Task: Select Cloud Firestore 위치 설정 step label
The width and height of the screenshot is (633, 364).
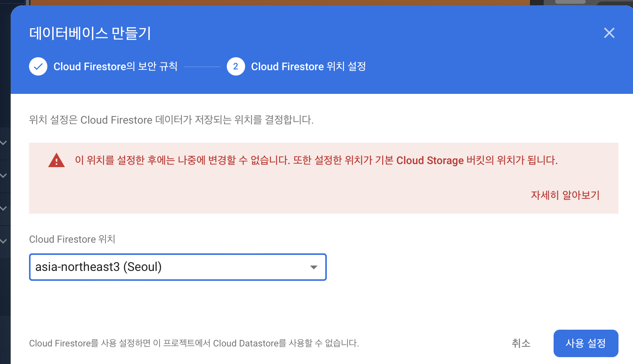Action: pyautogui.click(x=308, y=66)
